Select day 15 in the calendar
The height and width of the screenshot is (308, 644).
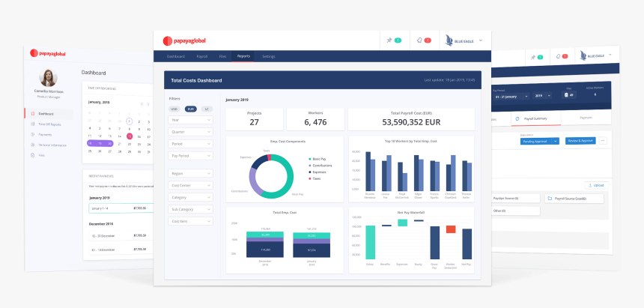[x=130, y=136]
